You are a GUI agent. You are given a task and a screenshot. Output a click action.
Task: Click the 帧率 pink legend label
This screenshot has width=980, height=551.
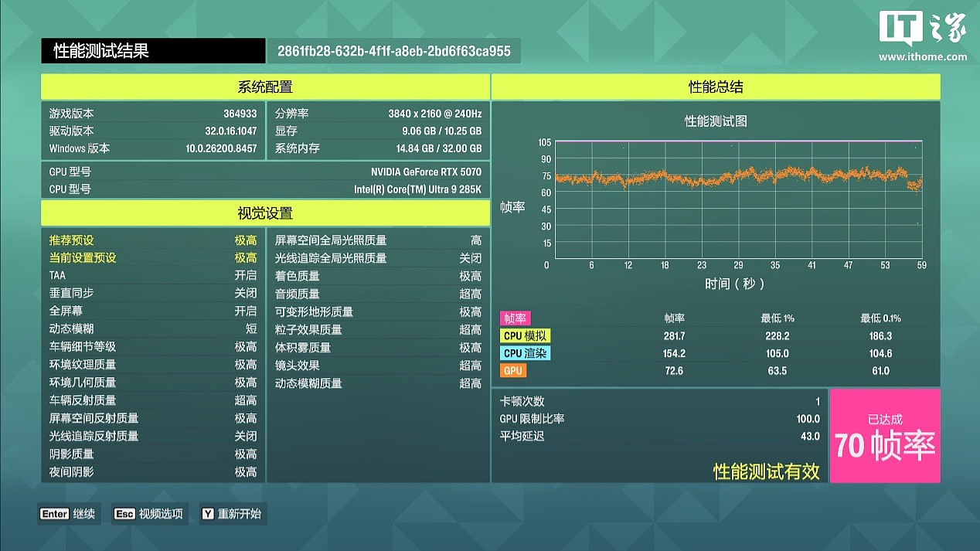coord(516,318)
